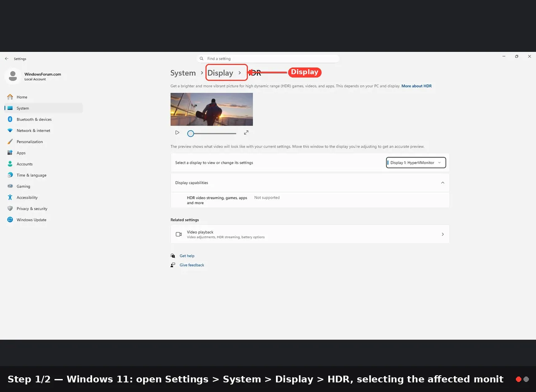Collapse the Display capabilities section
Screen dimensions: 536x392
(x=443, y=183)
